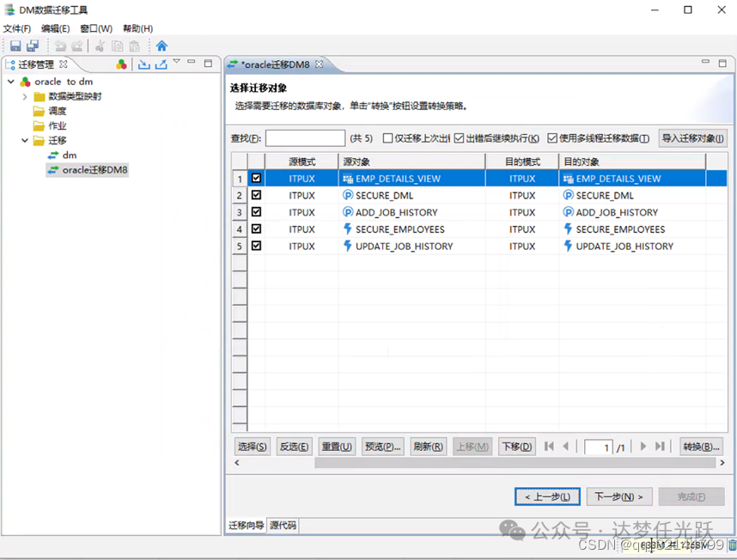Image resolution: width=737 pixels, height=560 pixels.
Task: Open the 文件(F) menu
Action: (x=17, y=28)
